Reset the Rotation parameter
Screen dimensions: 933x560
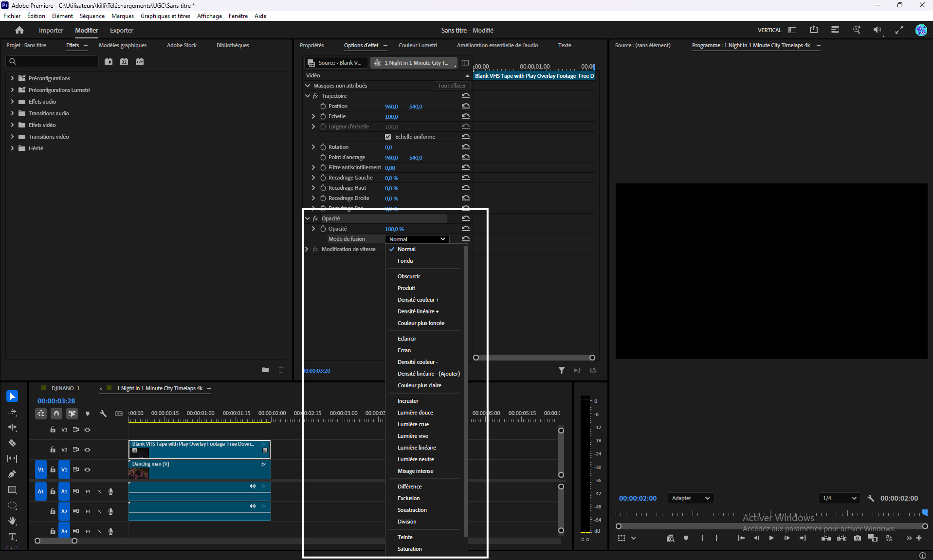(466, 147)
